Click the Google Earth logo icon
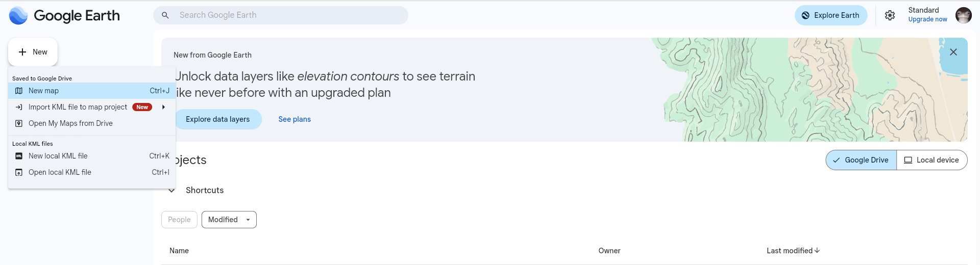980x265 pixels. (x=18, y=16)
